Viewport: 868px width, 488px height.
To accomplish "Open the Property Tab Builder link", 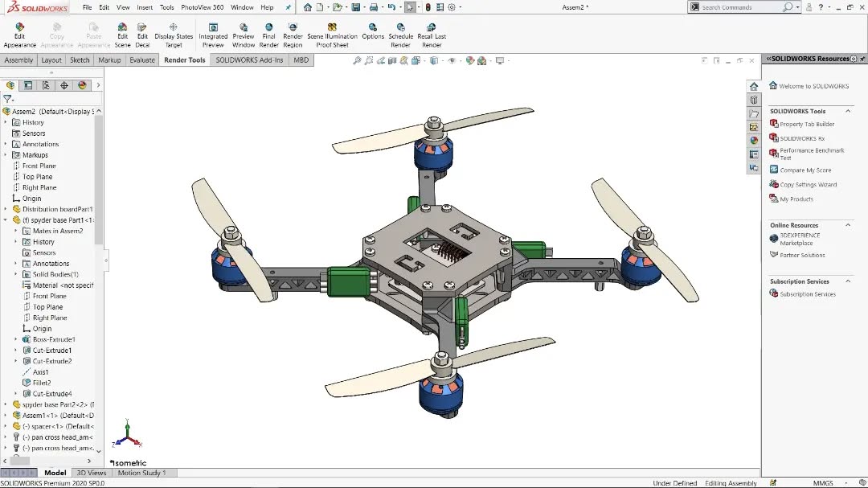I will tap(807, 124).
